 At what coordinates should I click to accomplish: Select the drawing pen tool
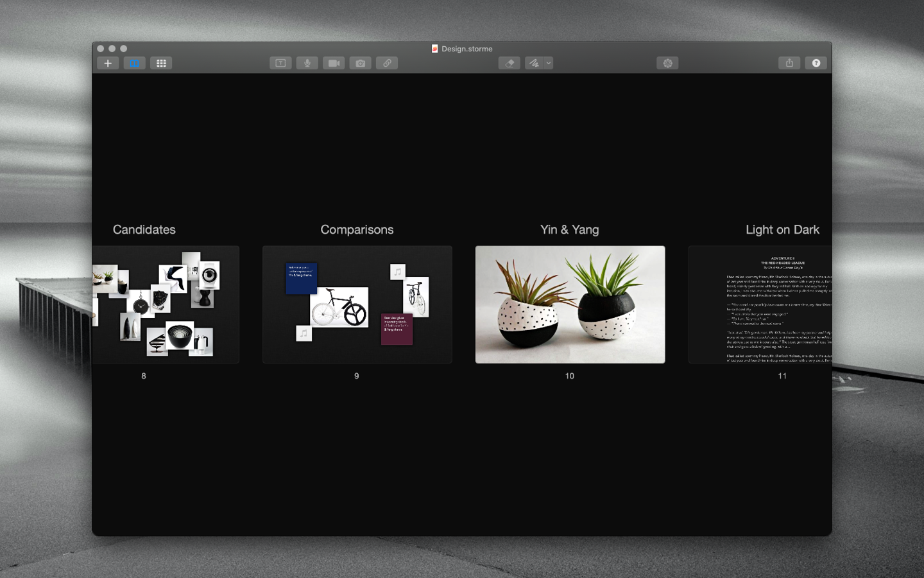click(535, 63)
